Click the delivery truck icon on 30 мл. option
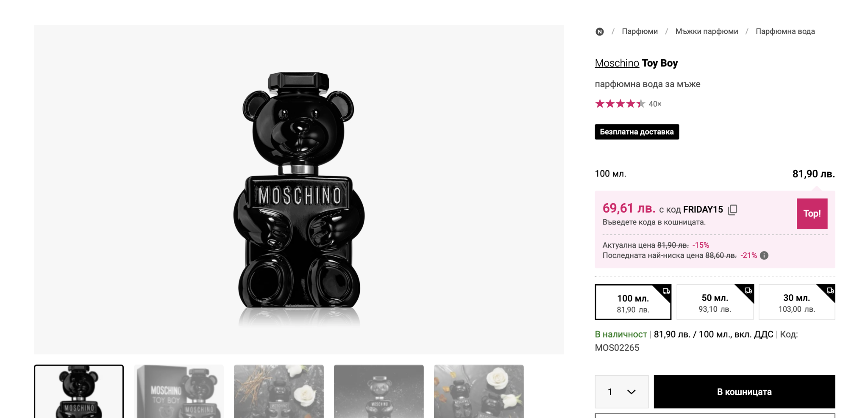Screen dimensions: 868x418 (830, 291)
